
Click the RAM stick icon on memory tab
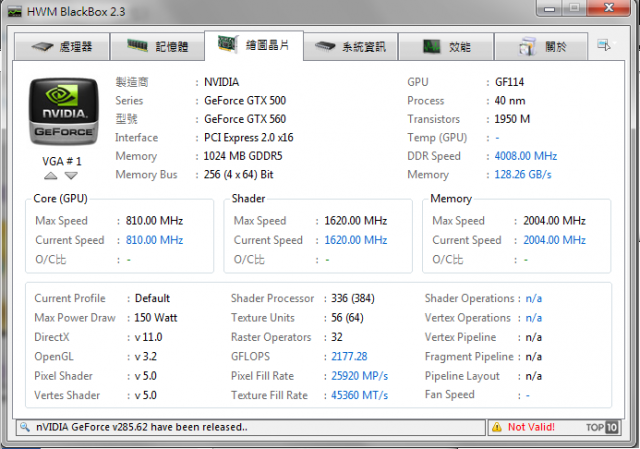137,45
